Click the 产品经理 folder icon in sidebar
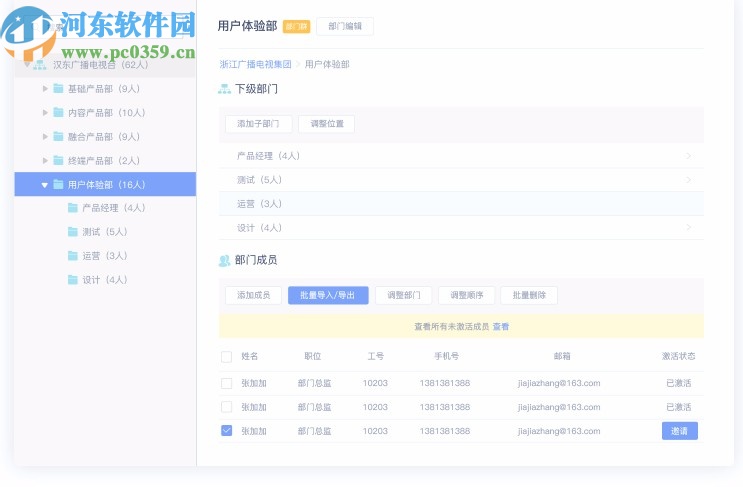Viewport: 743px width, 487px height. point(72,208)
